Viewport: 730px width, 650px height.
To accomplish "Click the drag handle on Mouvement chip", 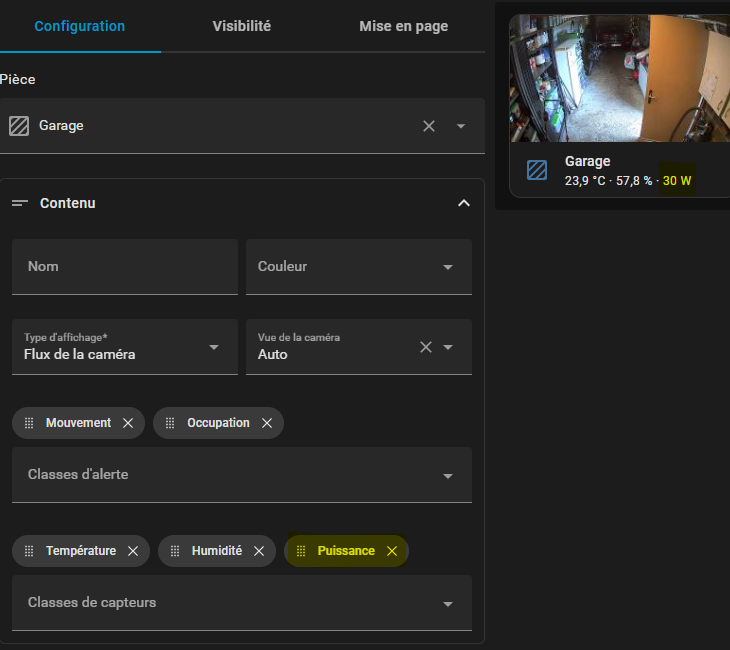I will point(29,423).
